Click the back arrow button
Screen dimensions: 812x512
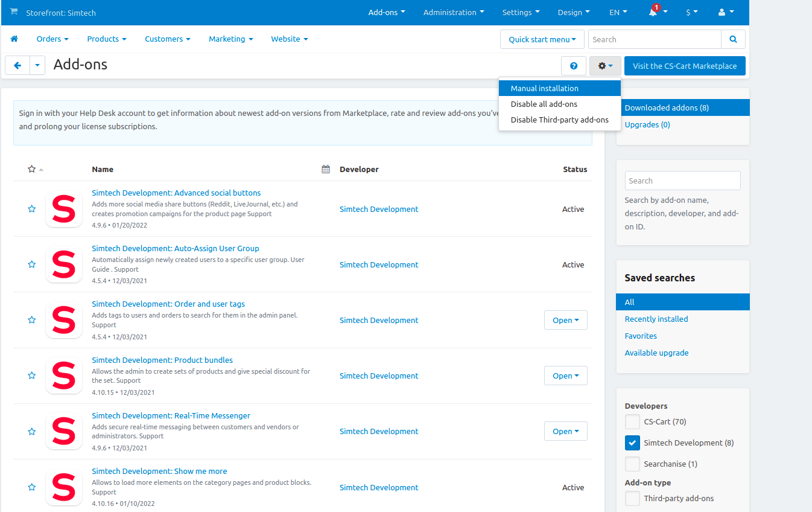(17, 65)
